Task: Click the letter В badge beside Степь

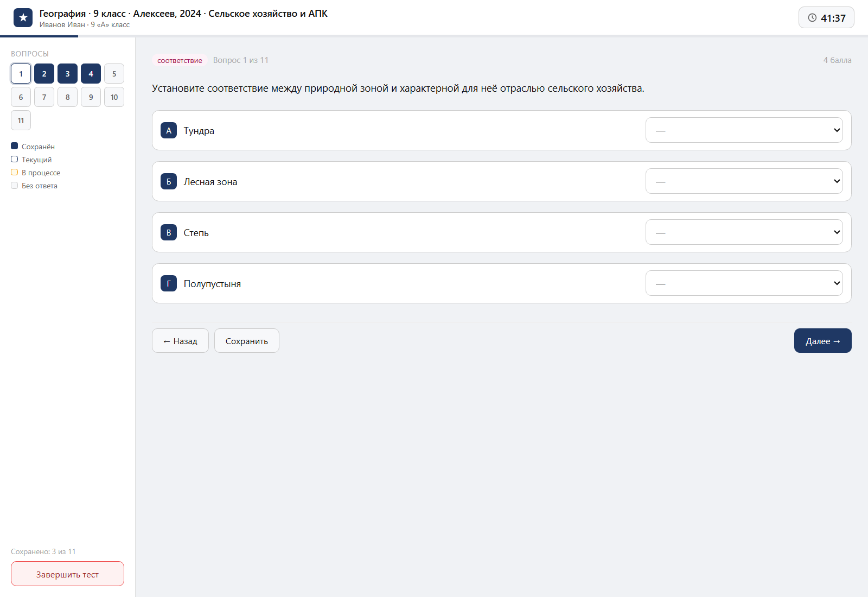Action: click(169, 232)
